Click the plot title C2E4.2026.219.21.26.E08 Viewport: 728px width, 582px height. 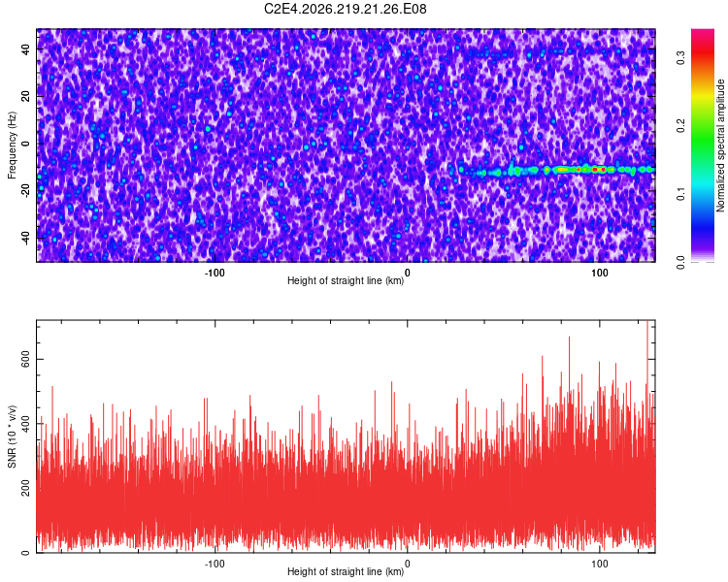point(345,9)
